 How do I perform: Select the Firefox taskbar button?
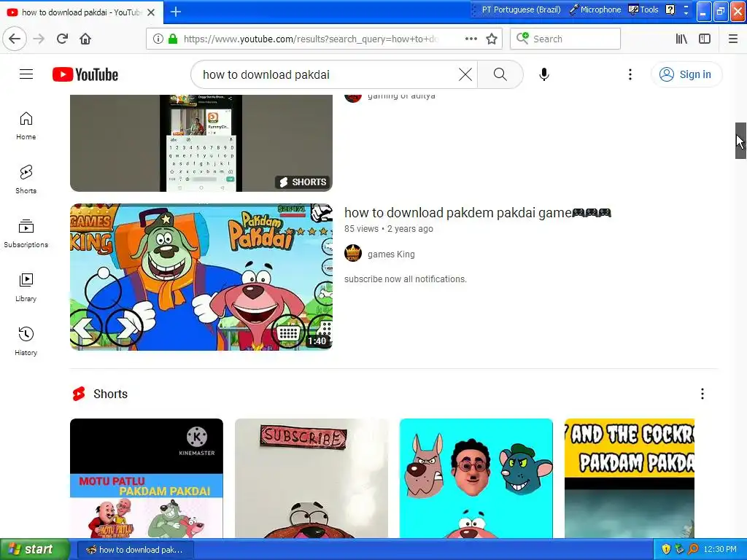point(135,550)
